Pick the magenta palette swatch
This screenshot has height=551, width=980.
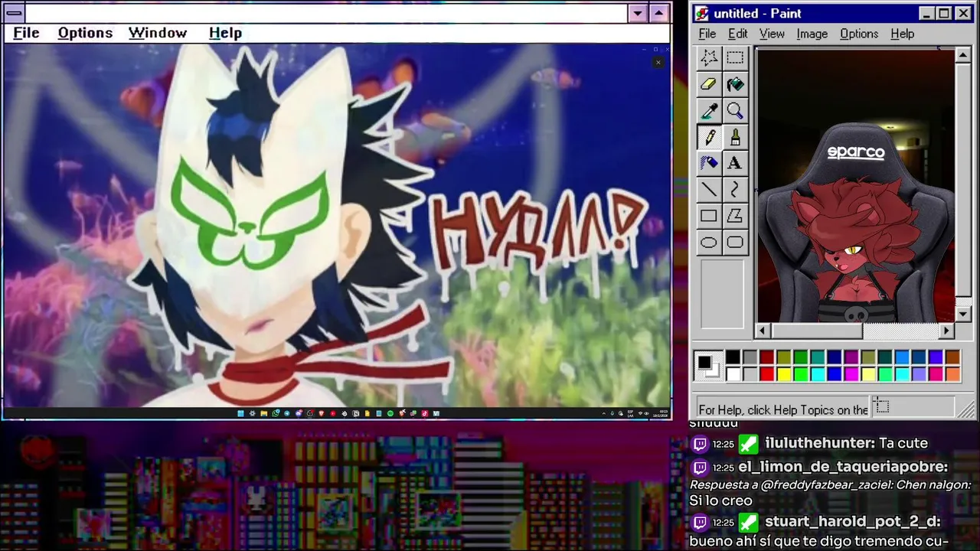coord(851,374)
